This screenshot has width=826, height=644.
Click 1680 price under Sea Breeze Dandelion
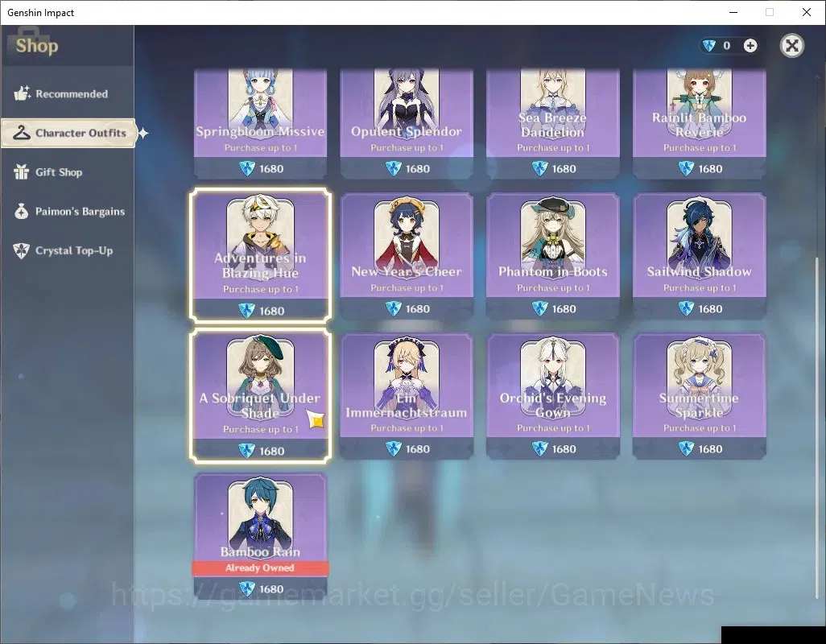pos(564,169)
